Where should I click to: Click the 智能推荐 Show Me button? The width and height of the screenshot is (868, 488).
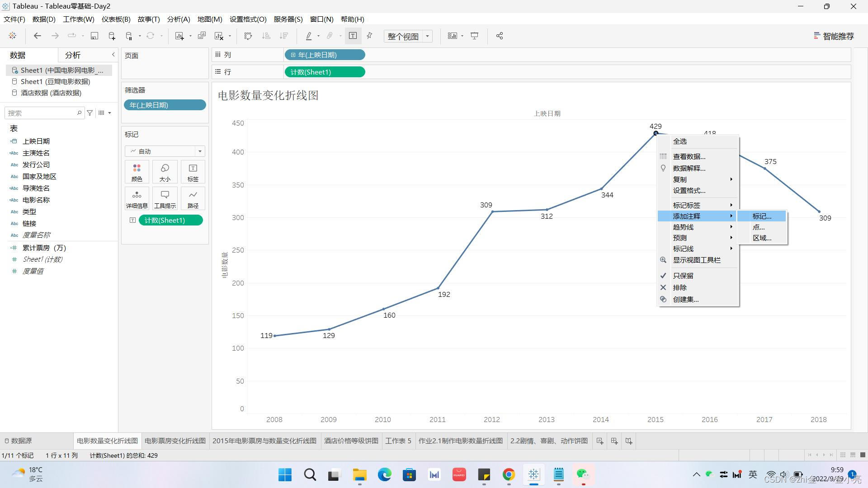[834, 36]
